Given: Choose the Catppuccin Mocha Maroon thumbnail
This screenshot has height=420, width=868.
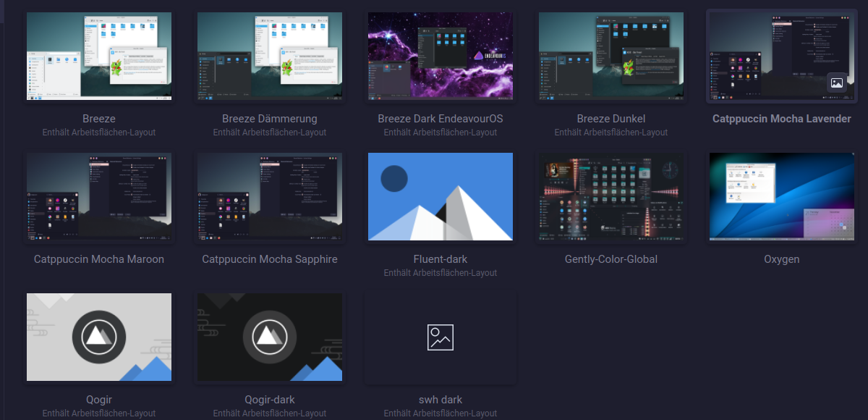Looking at the screenshot, I should coord(99,196).
